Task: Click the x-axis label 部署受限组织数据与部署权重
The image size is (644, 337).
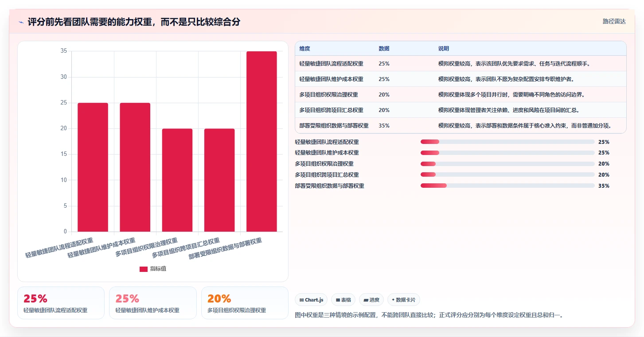Action: (x=226, y=248)
